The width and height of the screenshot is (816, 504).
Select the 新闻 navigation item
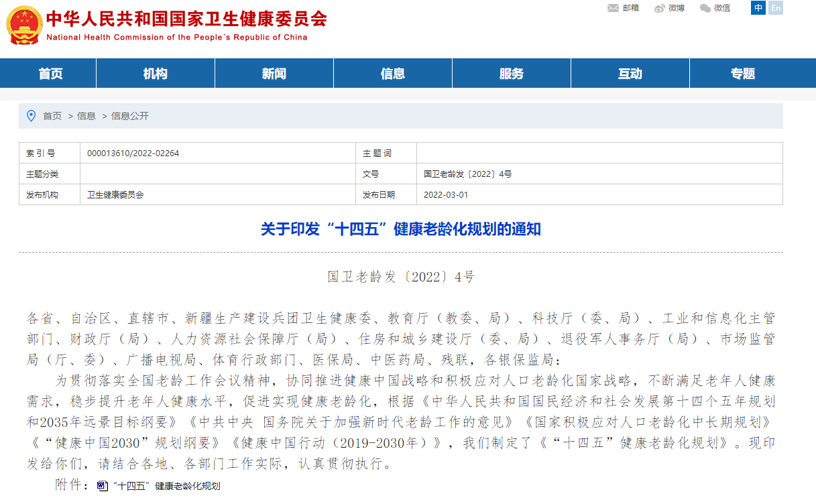point(274,74)
